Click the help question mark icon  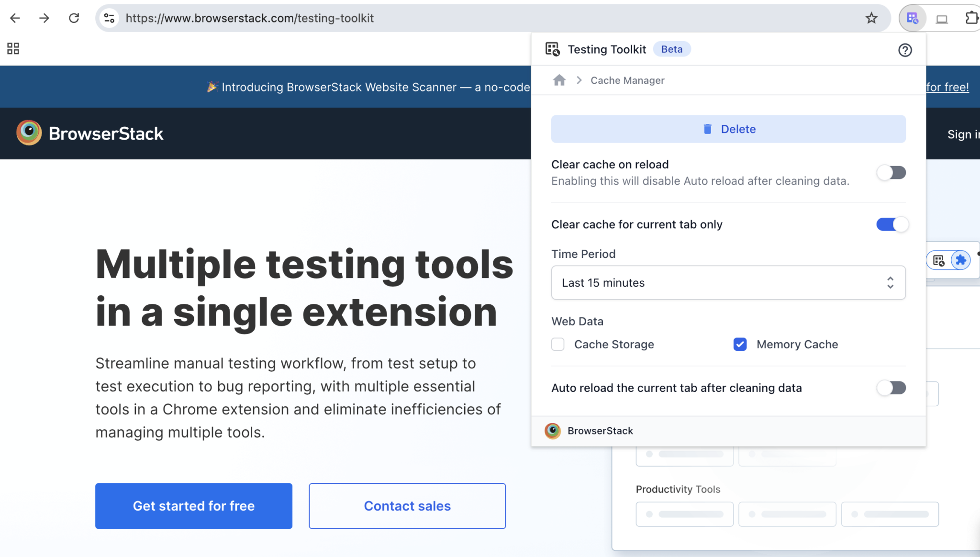tap(905, 50)
